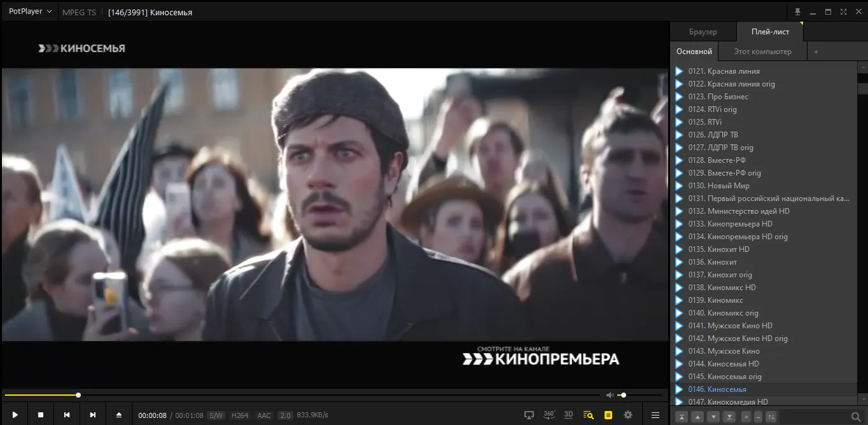Select the Плей-лист tab
The height and width of the screenshot is (425, 868).
tap(770, 32)
